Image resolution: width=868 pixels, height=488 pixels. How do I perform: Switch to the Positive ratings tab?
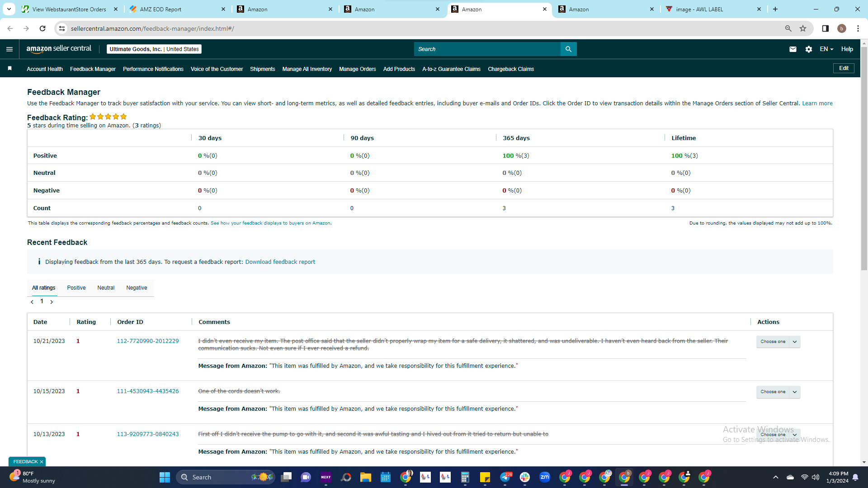(x=76, y=288)
